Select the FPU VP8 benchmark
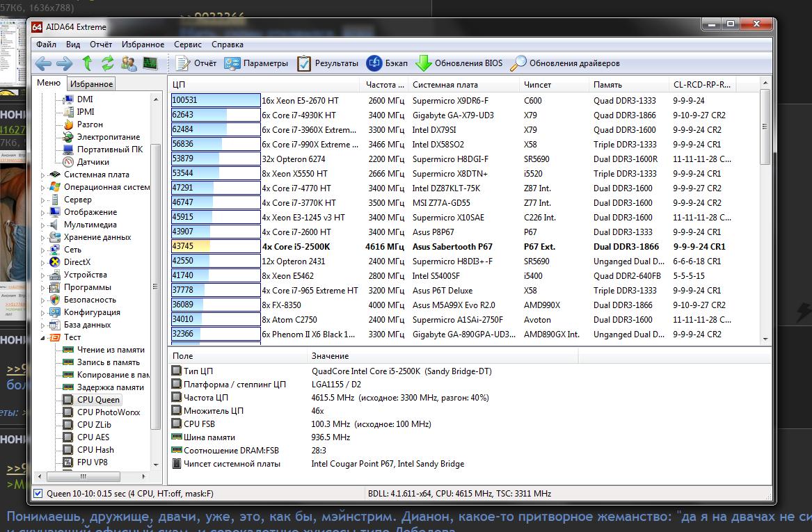The image size is (812, 532). coord(92,462)
